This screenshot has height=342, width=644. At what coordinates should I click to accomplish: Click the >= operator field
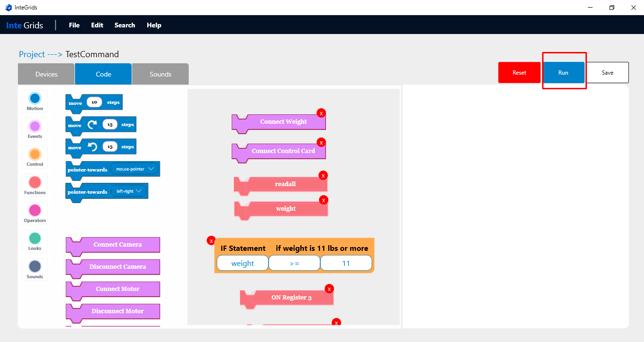[294, 263]
